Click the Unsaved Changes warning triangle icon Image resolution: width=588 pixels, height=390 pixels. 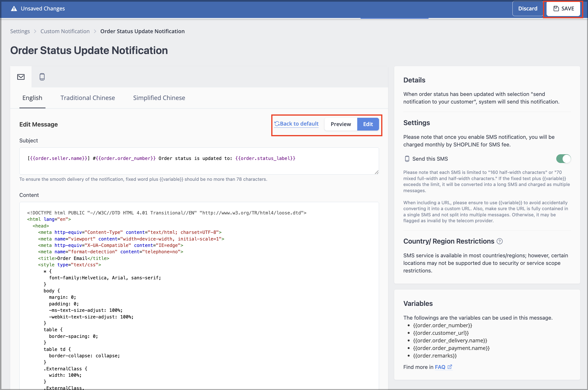(x=14, y=9)
